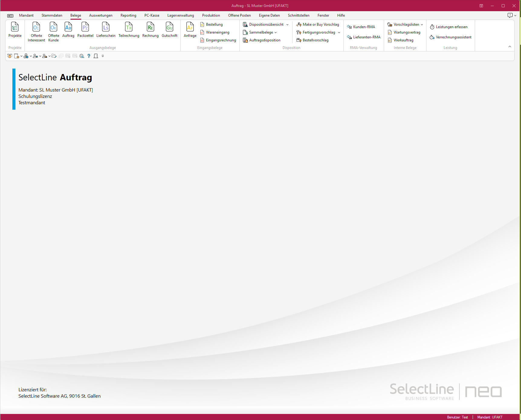Open the dropdown beside the article blocks icon
The height and width of the screenshot is (420, 521).
tap(31, 56)
